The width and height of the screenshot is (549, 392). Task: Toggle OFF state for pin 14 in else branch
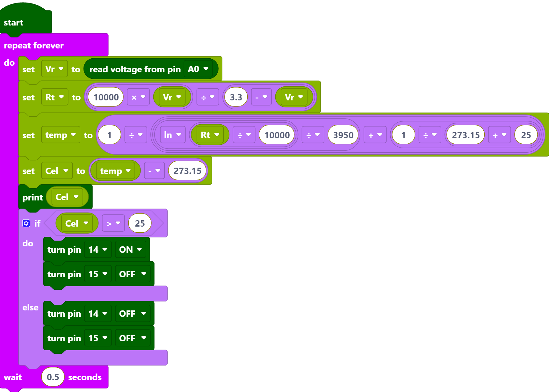coord(133,314)
